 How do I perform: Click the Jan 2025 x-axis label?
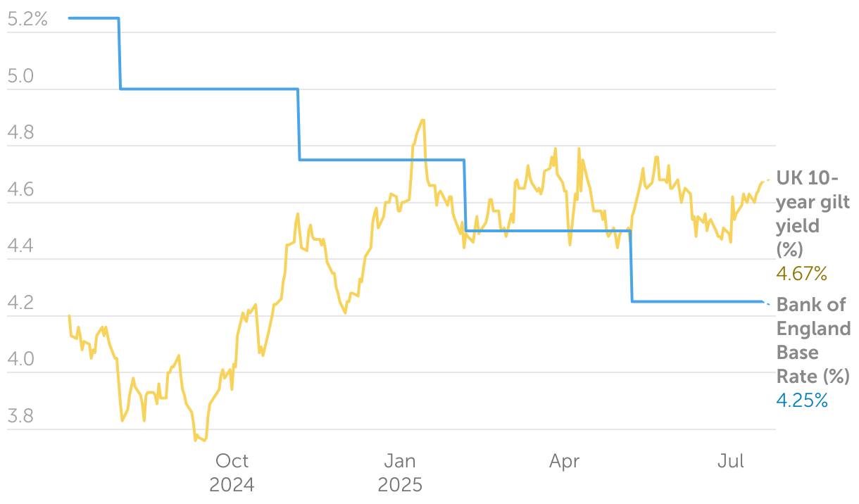(x=400, y=473)
